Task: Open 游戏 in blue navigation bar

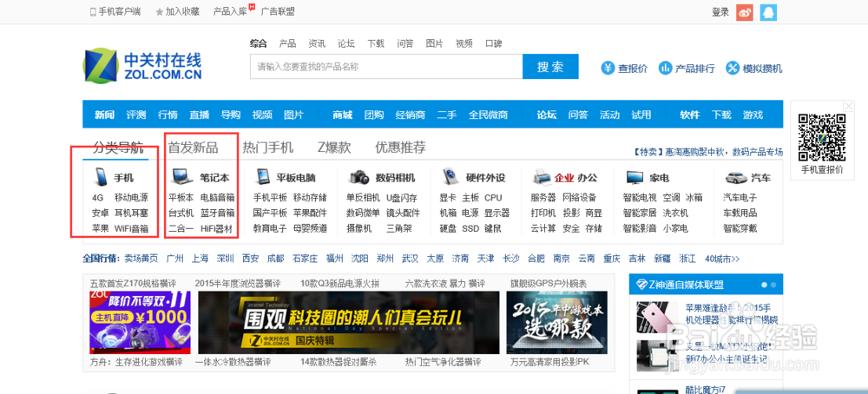Action: pyautogui.click(x=753, y=115)
